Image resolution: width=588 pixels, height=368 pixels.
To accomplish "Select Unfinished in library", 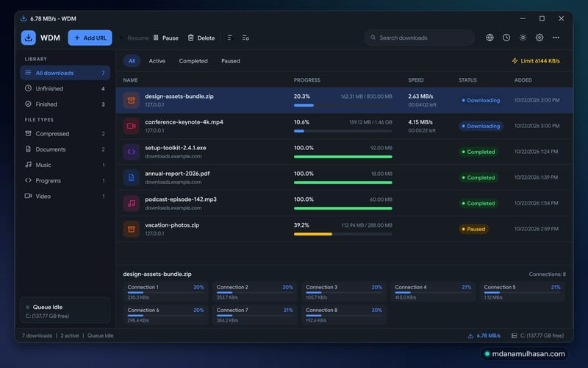I will point(65,88).
